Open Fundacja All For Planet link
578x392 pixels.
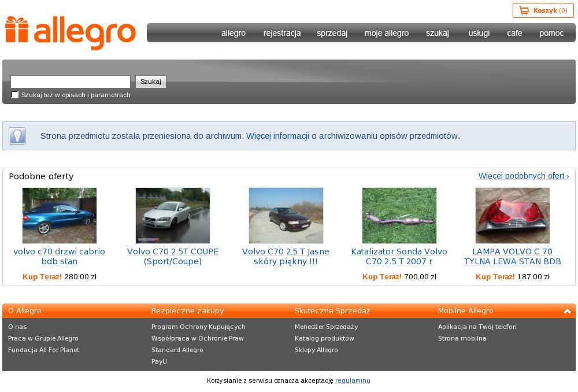click(x=43, y=350)
